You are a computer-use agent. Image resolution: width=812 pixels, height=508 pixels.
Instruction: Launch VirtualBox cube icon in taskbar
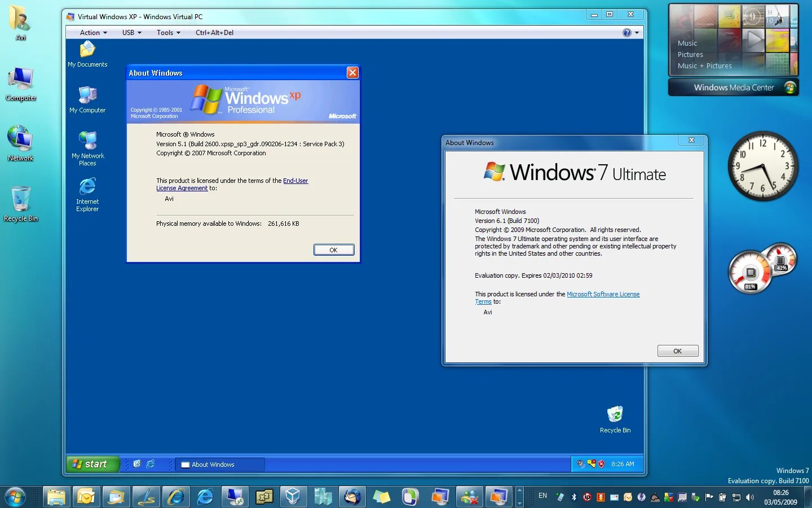293,497
